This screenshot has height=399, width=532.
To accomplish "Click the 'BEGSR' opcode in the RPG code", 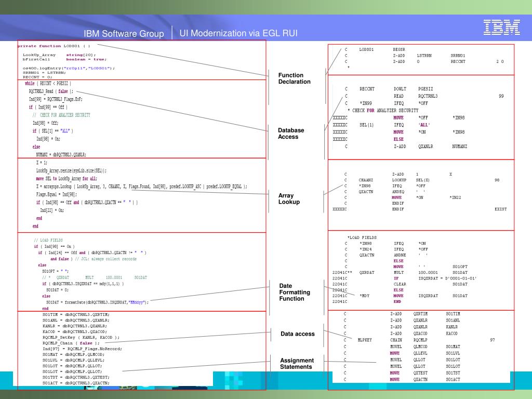I will tap(399, 49).
